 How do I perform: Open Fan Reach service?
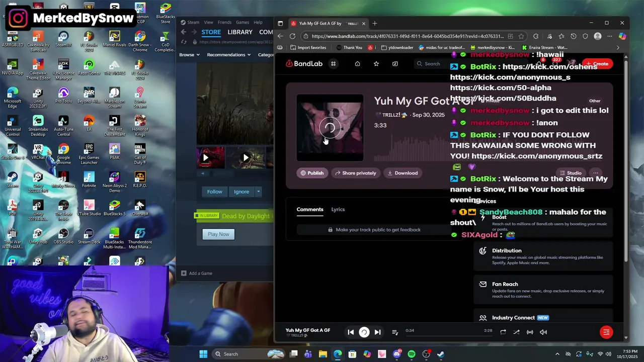pyautogui.click(x=543, y=290)
